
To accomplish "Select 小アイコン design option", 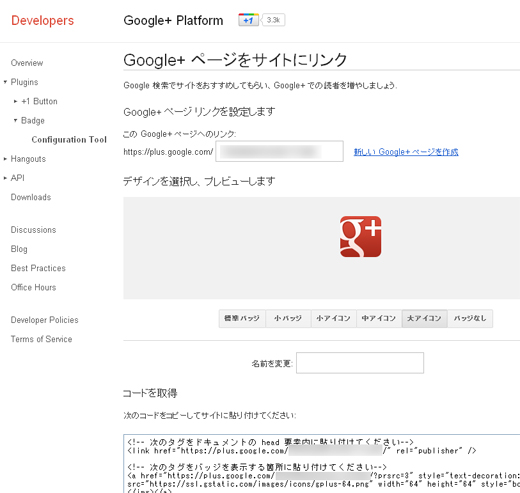I will pos(334,318).
